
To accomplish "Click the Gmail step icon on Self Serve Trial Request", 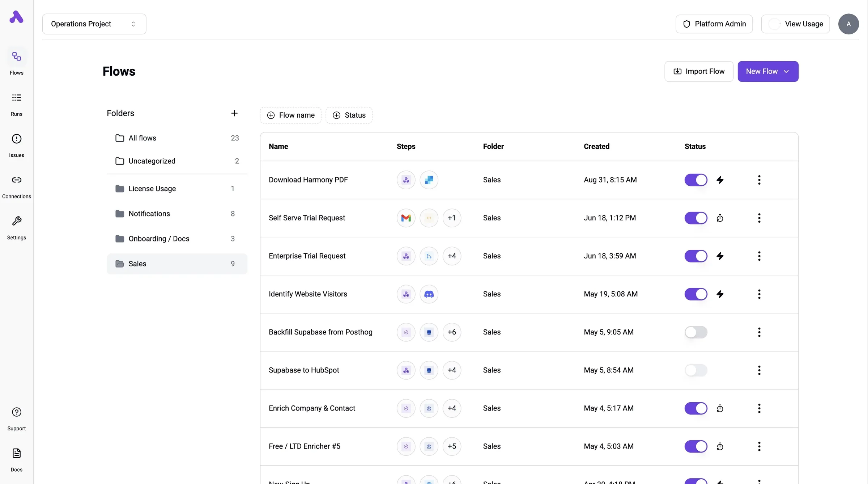I will 406,218.
